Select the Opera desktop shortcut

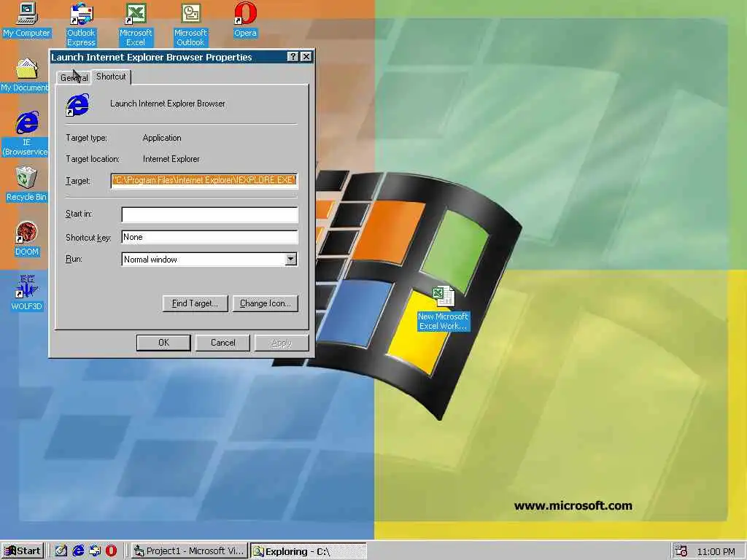point(245,20)
